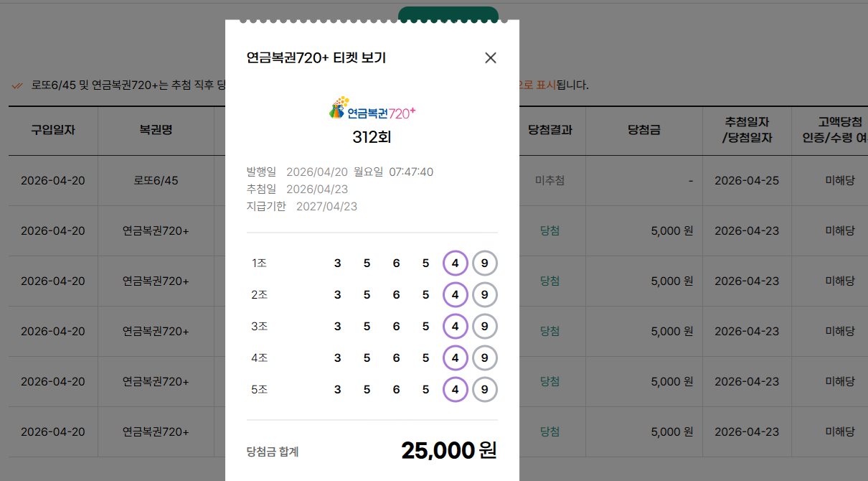Click the 25,000원 total prize amount
The height and width of the screenshot is (481, 868).
(x=448, y=451)
